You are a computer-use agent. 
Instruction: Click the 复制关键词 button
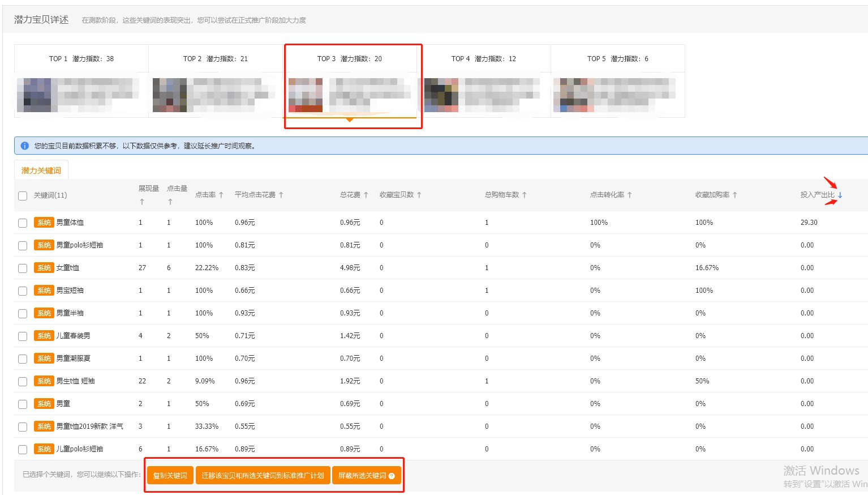170,476
